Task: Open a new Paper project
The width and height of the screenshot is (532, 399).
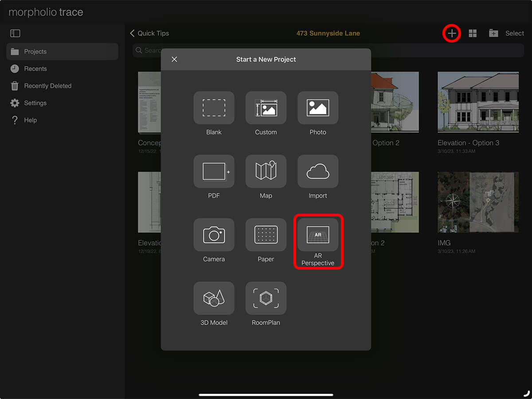Action: [266, 235]
